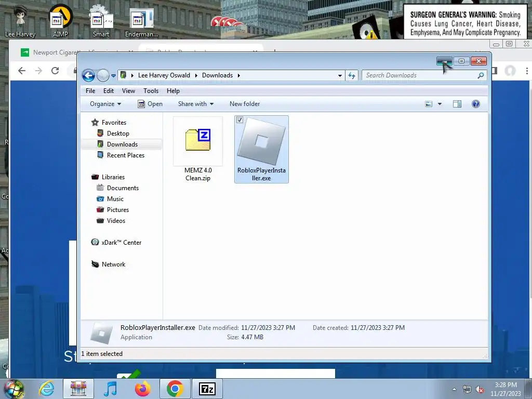This screenshot has height=399, width=532.
Task: Click the muted volume tray icon
Action: [x=480, y=390]
